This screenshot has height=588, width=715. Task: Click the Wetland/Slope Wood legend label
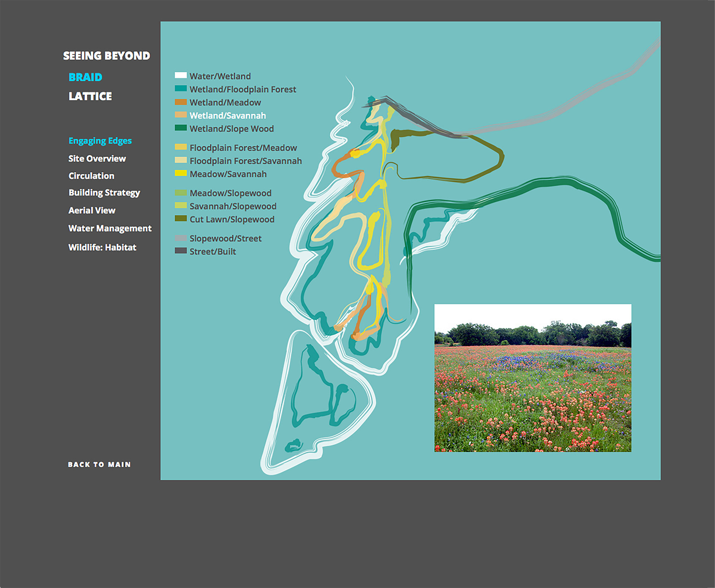231,129
